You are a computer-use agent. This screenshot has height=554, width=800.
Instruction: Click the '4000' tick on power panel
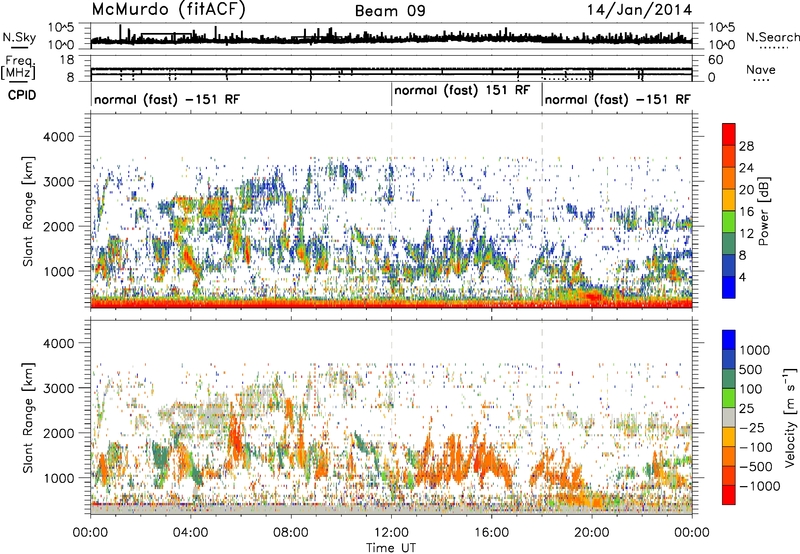click(x=61, y=137)
